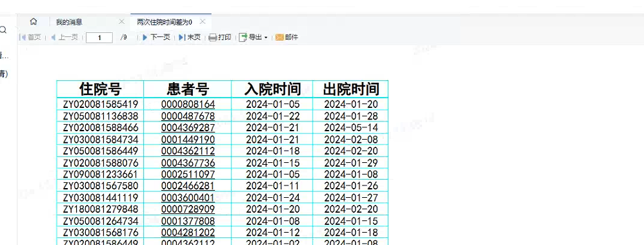Open patient number link 0000808164
The height and width of the screenshot is (245, 644).
188,105
